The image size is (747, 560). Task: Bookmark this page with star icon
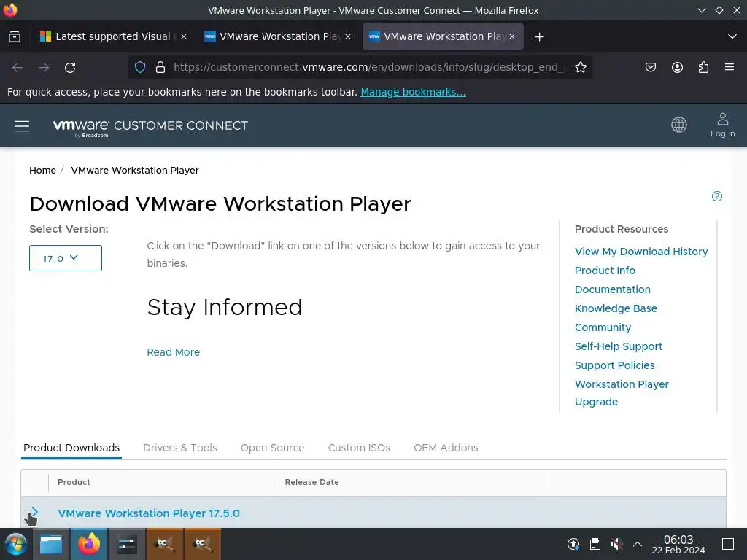580,68
